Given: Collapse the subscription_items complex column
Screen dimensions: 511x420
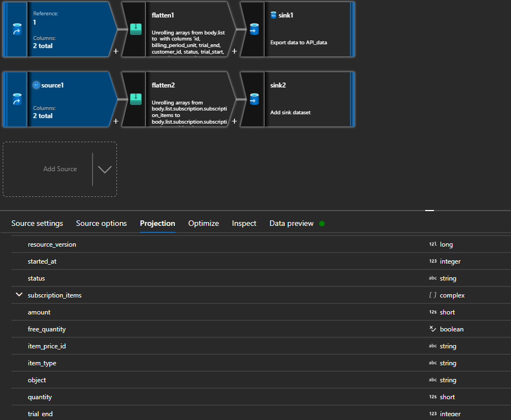Looking at the screenshot, I should [19, 294].
